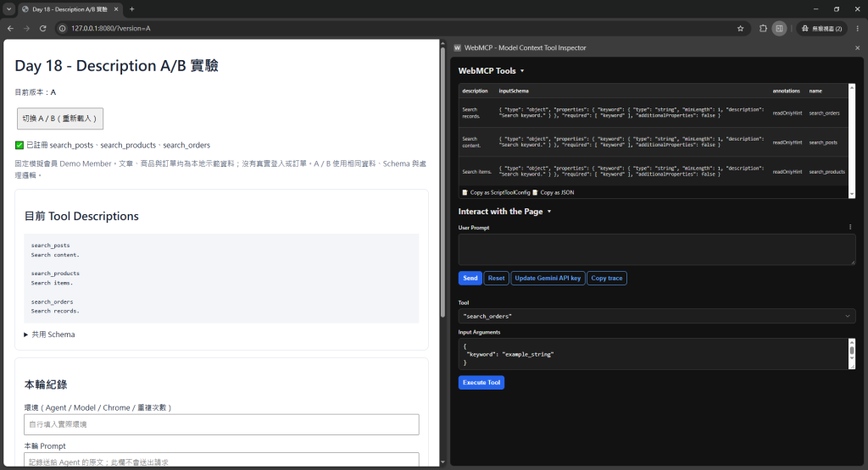Click Update Gemini API key
This screenshot has width=868, height=470.
pos(548,278)
